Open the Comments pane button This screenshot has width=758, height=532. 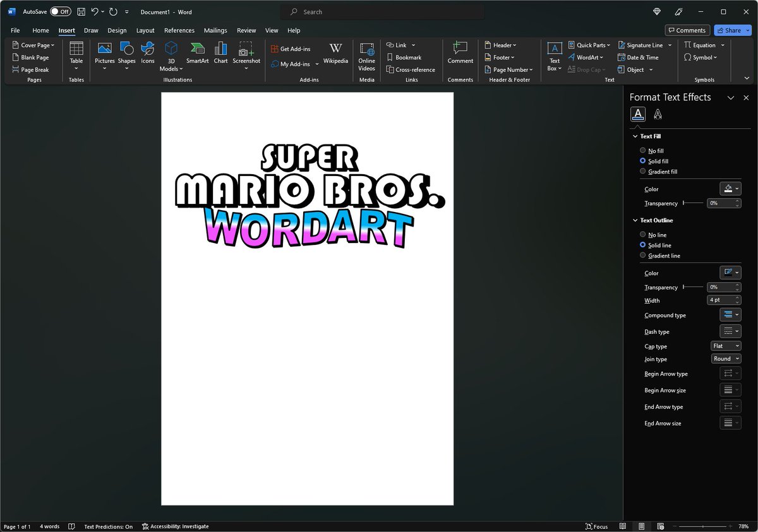pyautogui.click(x=687, y=30)
